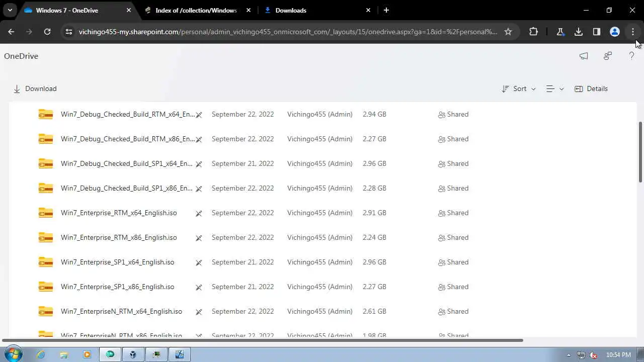Image resolution: width=644 pixels, height=362 pixels.
Task: Bookmark this page with the star icon
Action: pyautogui.click(x=508, y=32)
